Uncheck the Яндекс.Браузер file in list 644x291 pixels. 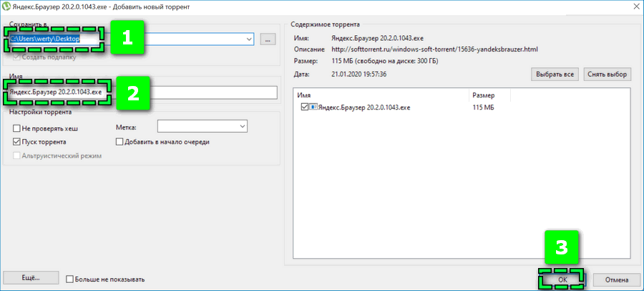[x=305, y=108]
